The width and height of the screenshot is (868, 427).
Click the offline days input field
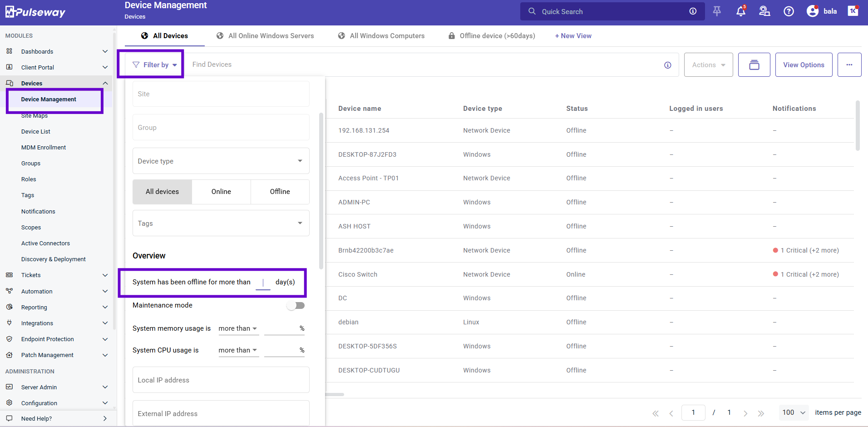pos(263,283)
